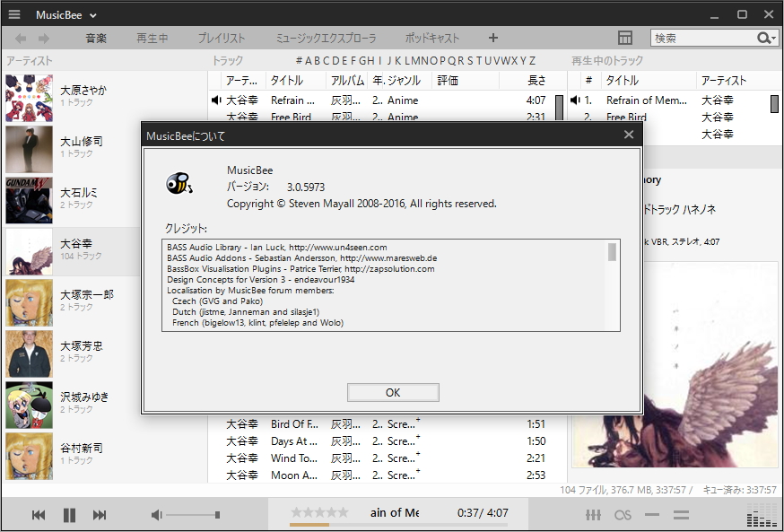Mute audio via the speaker icon
This screenshot has height=532, width=784.
coord(155,515)
